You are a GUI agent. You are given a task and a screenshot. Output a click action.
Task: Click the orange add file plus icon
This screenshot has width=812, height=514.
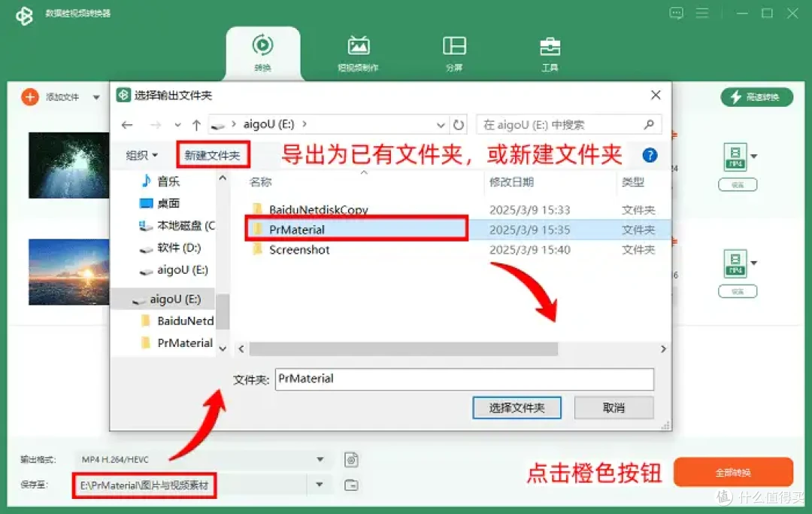point(30,97)
